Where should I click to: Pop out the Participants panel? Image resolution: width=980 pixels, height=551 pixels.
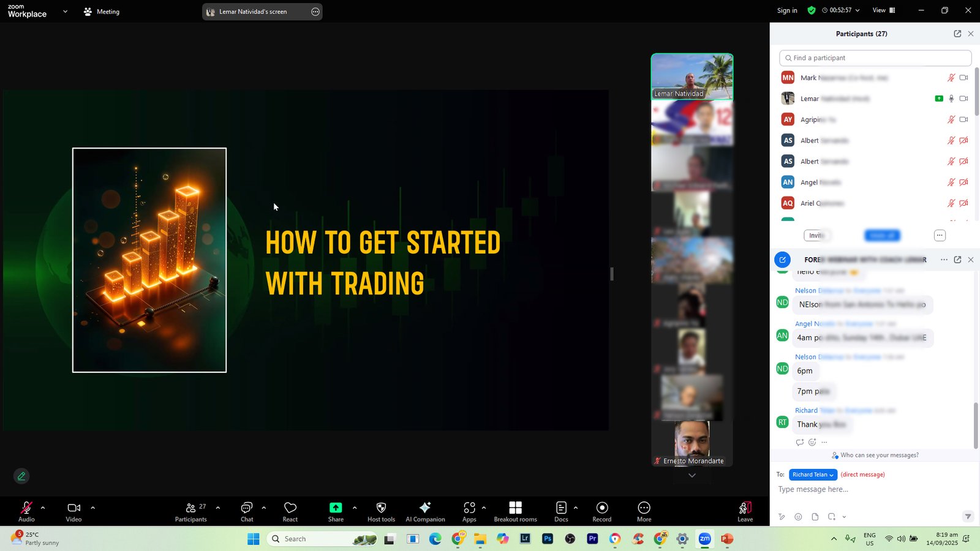(957, 34)
